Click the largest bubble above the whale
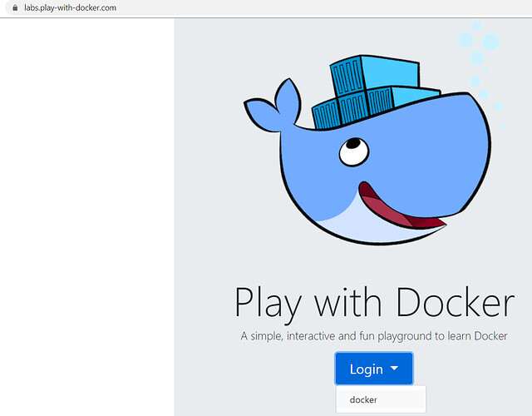This screenshot has height=416, width=532. (490, 41)
